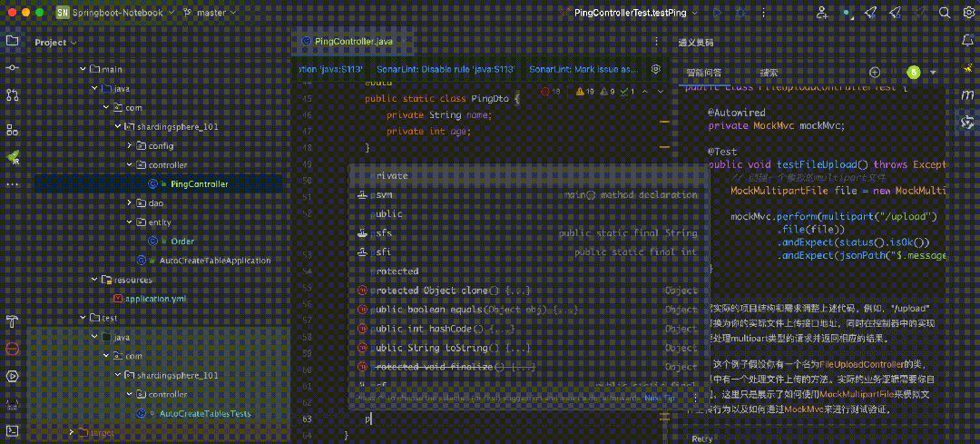Choose the psfs completion suggestion
This screenshot has height=444, width=980.
(529, 233)
